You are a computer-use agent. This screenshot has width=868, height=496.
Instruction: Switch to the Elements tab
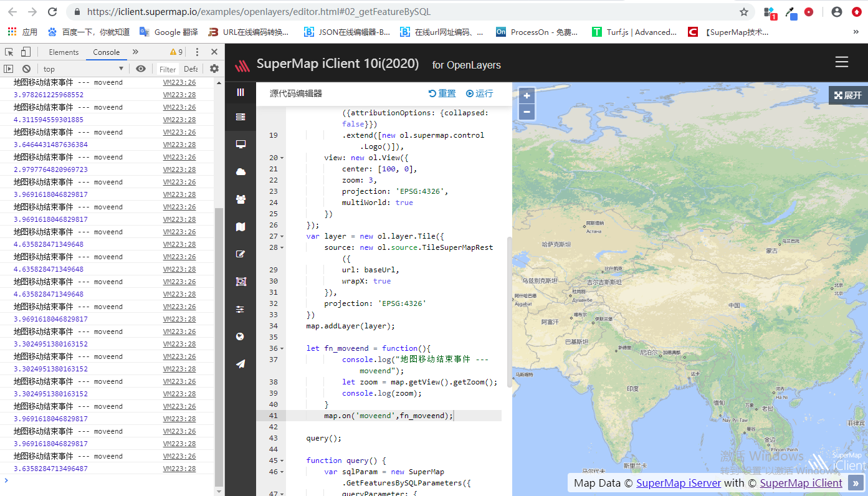(x=64, y=52)
